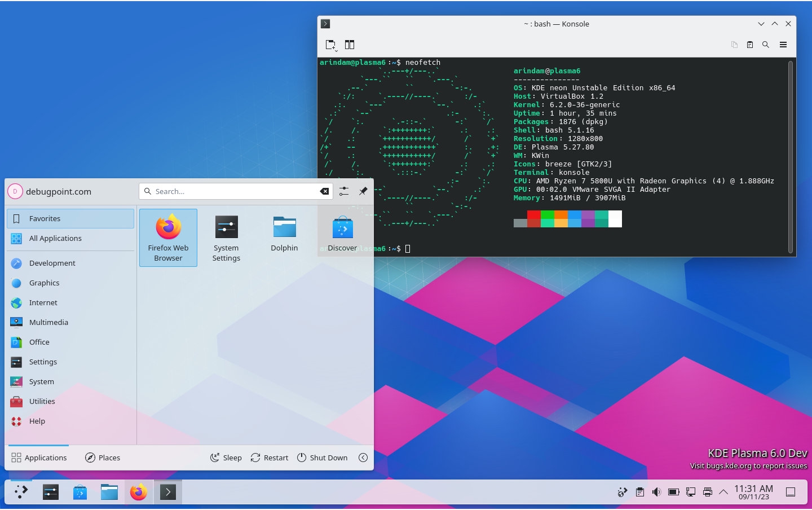
Task: Click the 'Host: VirtualBox 1.2' line
Action: point(558,96)
